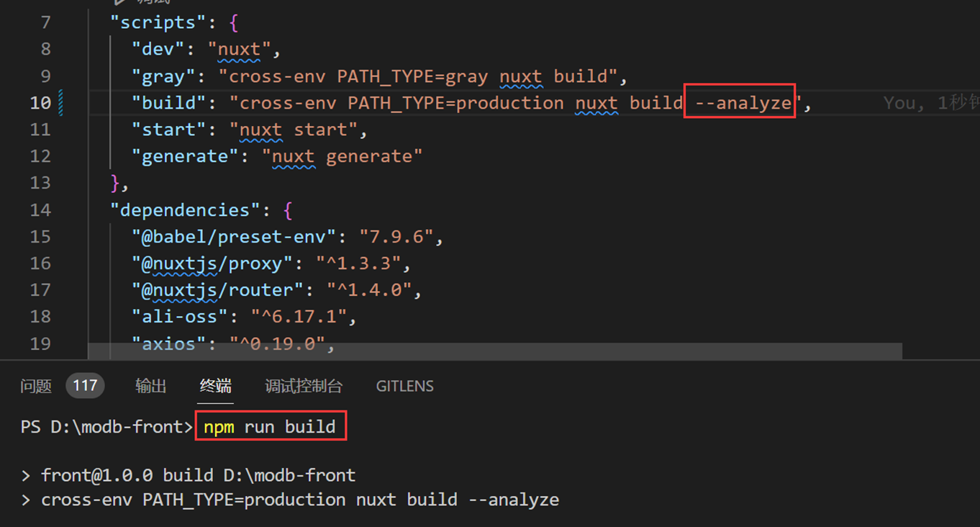Click the 117 problems count badge
The width and height of the screenshot is (980, 527).
pos(85,386)
